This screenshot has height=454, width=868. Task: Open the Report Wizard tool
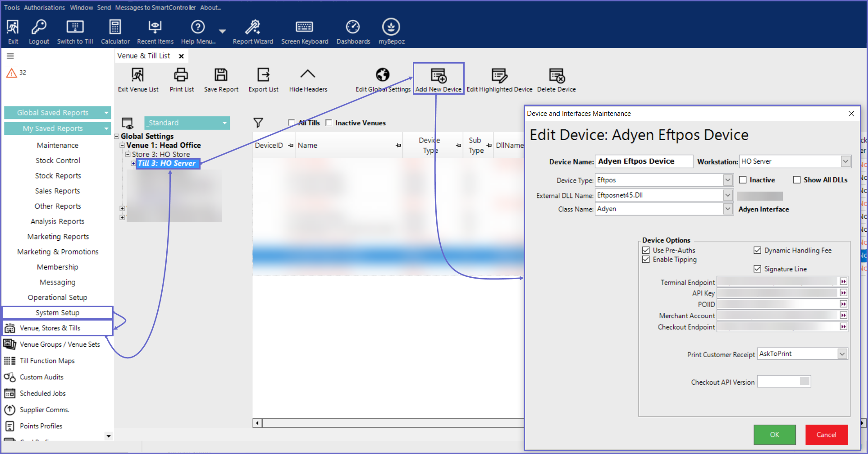point(252,28)
